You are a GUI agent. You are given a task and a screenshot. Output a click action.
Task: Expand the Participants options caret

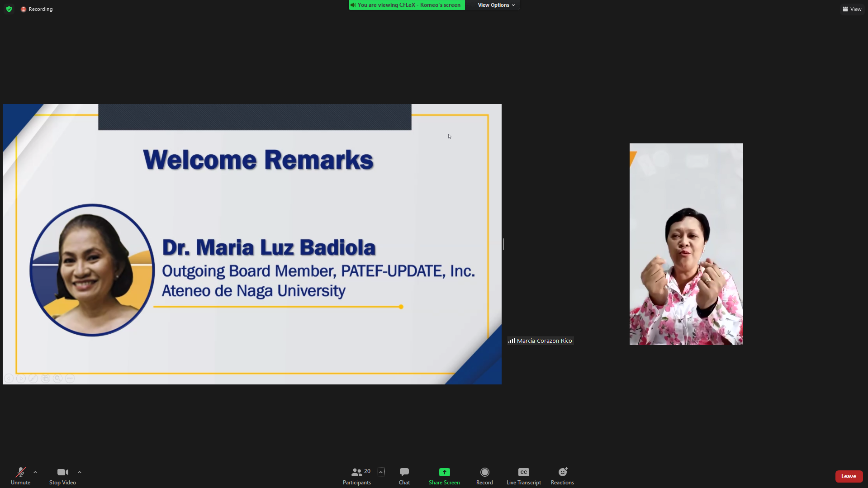(x=381, y=472)
